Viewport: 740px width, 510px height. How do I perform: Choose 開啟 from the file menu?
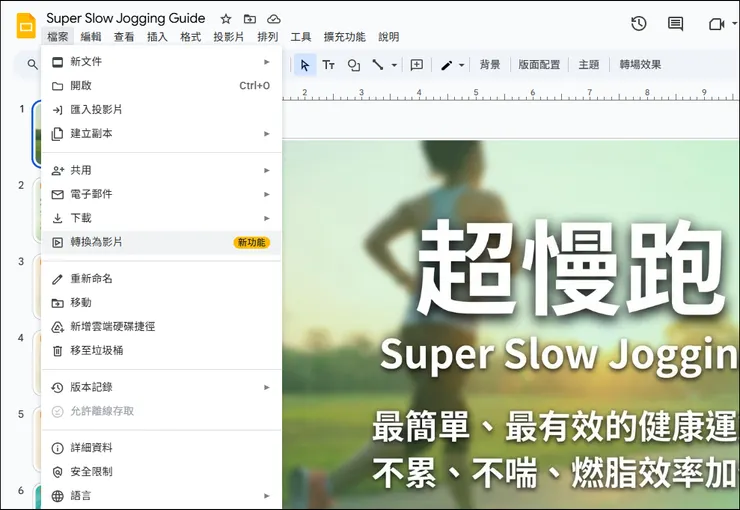click(161, 85)
